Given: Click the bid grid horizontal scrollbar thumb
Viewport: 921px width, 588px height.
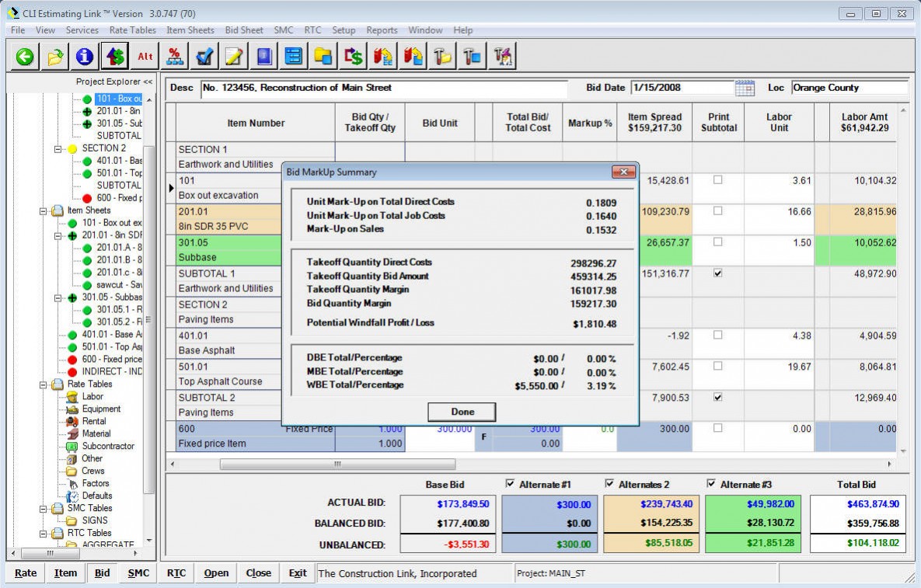Looking at the screenshot, I should [x=337, y=464].
